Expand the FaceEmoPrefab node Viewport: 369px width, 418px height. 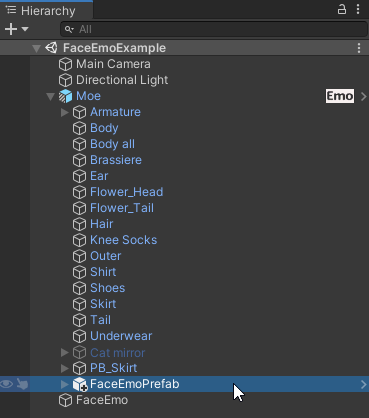(x=65, y=384)
